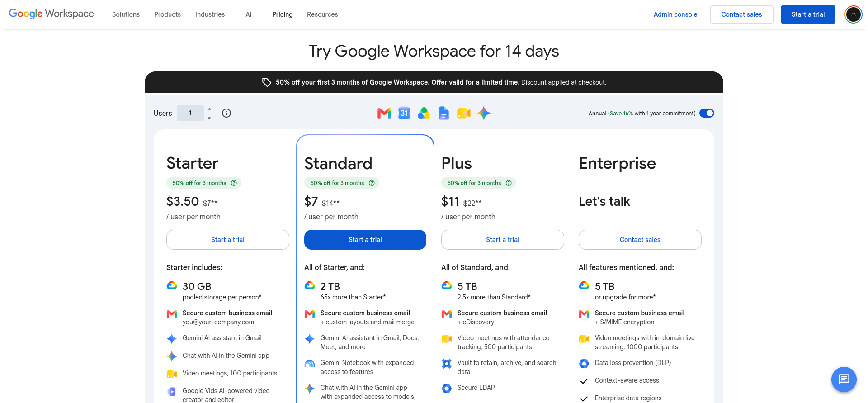The height and width of the screenshot is (403, 868).
Task: Open the Solutions menu
Action: 126,14
